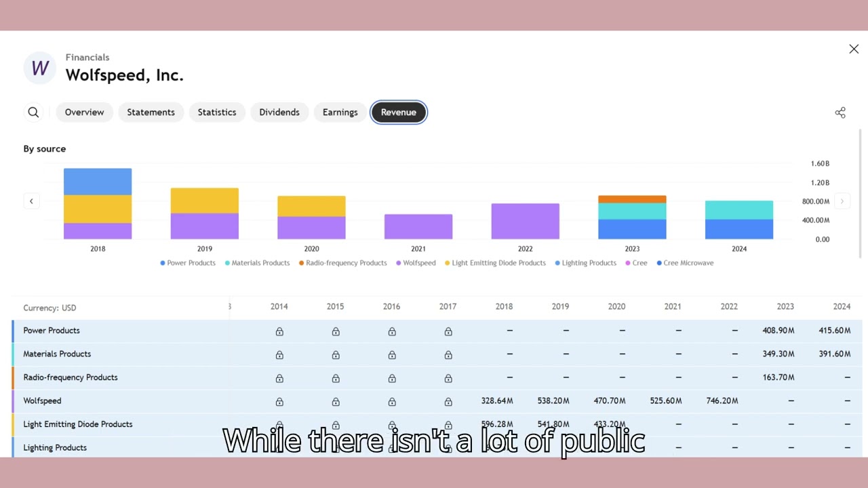Toggle Radio-frequency Products legend item
The height and width of the screenshot is (488, 868).
[342, 263]
